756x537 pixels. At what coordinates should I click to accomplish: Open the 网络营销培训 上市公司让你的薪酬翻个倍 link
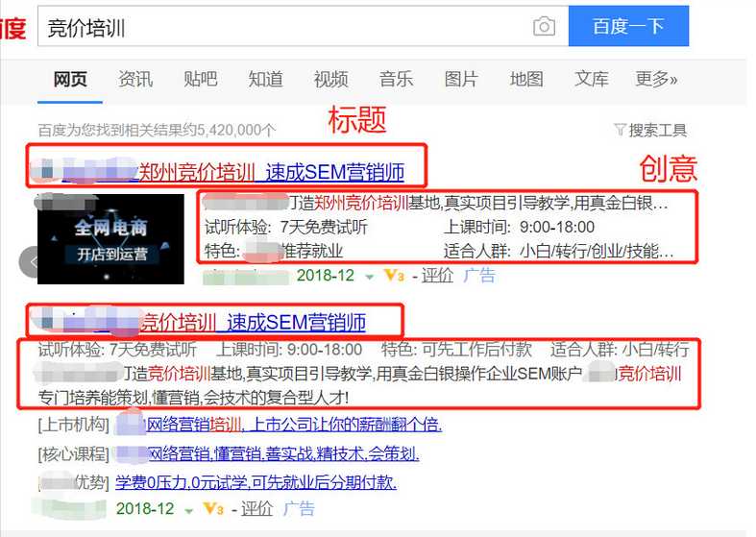point(294,425)
